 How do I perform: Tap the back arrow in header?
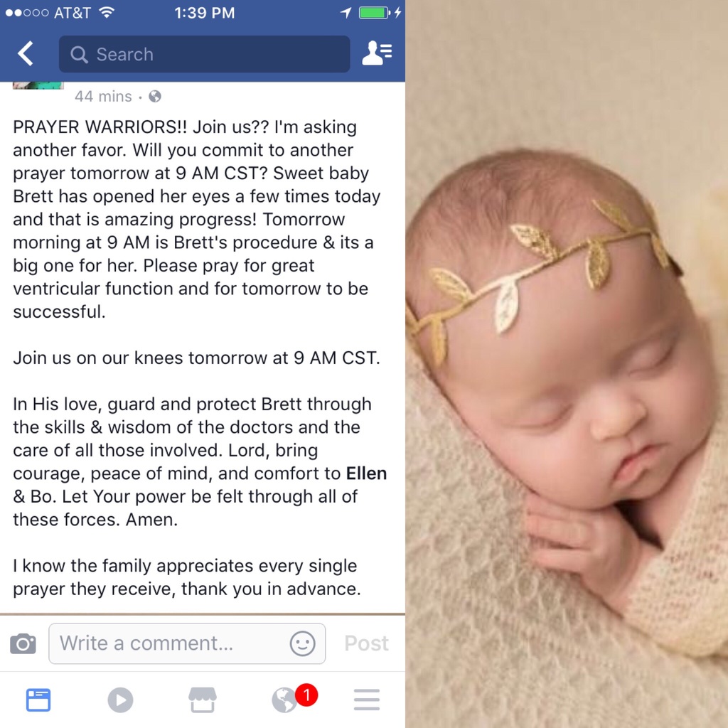tap(26, 53)
